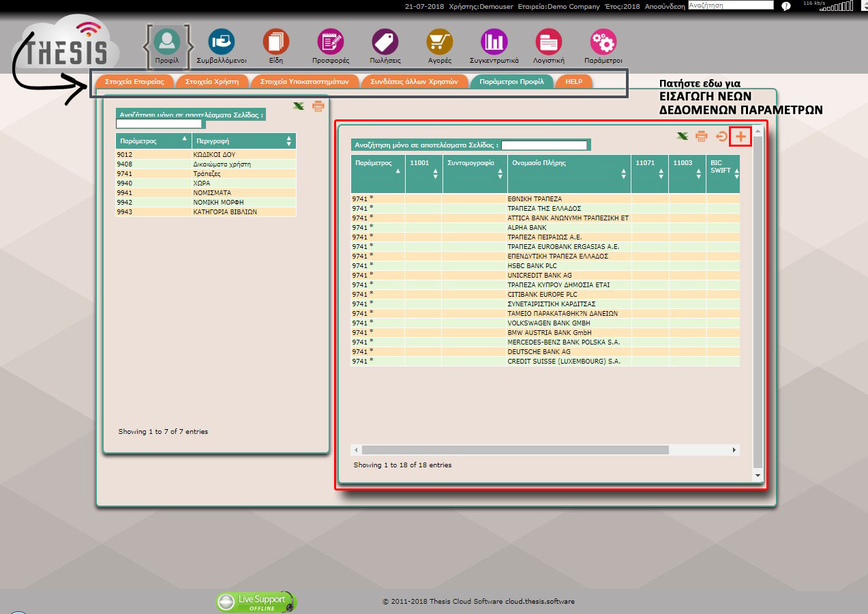Viewport: 868px width, 614px height.
Task: Export the right table to Excel
Action: coord(682,136)
